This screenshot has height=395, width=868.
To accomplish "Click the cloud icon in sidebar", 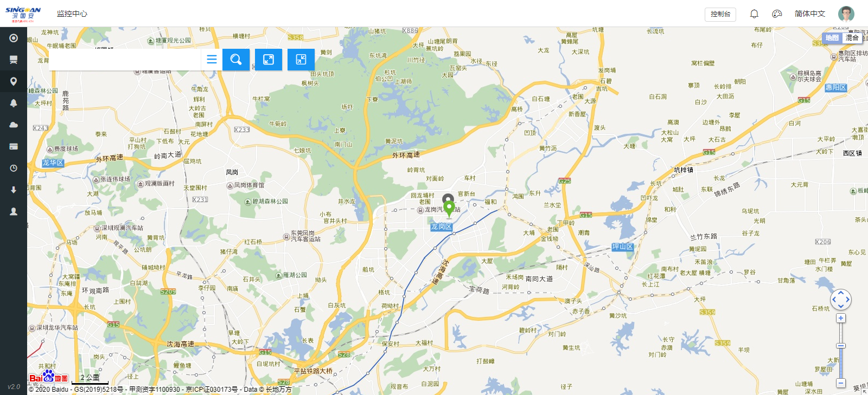I will click(14, 125).
